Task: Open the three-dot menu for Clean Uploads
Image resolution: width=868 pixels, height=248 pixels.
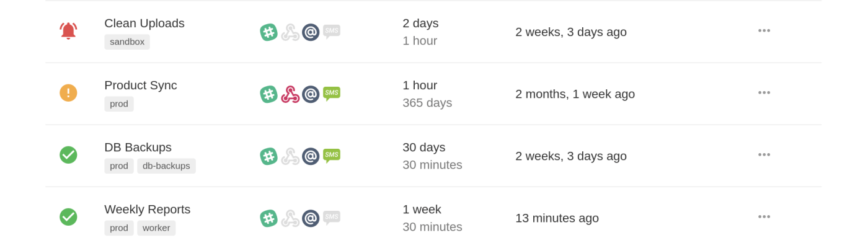Action: tap(764, 30)
